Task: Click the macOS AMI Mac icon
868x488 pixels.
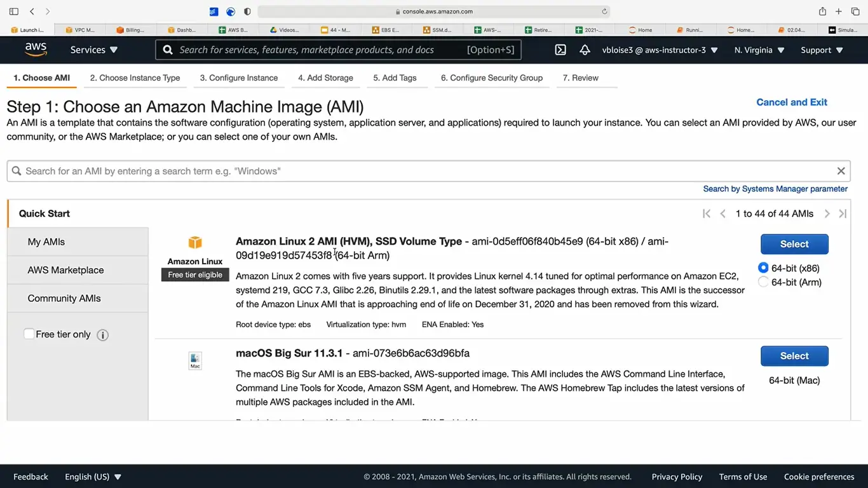Action: (195, 361)
